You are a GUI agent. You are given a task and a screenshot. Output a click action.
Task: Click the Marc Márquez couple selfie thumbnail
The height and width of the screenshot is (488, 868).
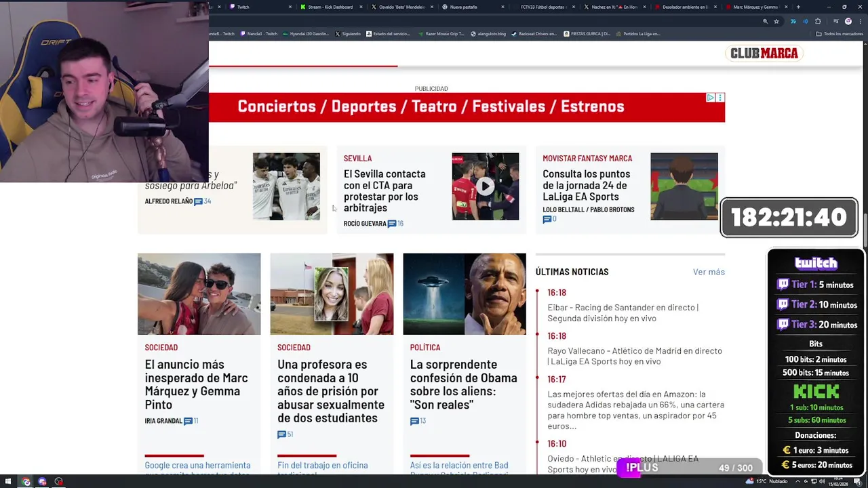coord(199,293)
